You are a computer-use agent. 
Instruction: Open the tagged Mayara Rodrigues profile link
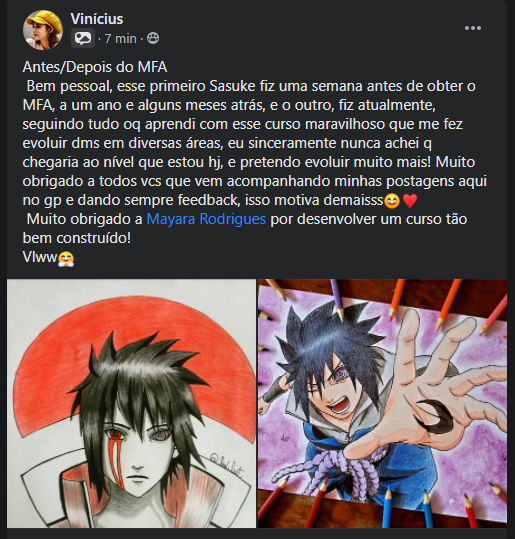(206, 219)
